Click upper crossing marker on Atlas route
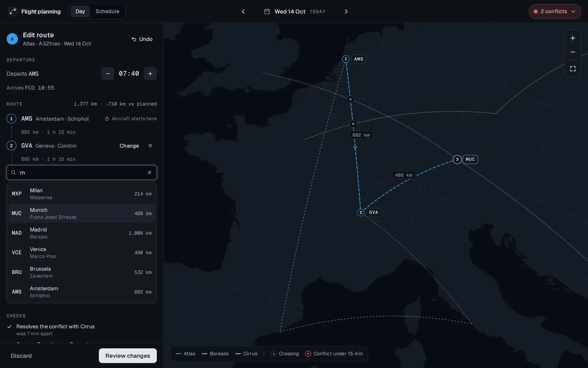 pyautogui.click(x=350, y=99)
